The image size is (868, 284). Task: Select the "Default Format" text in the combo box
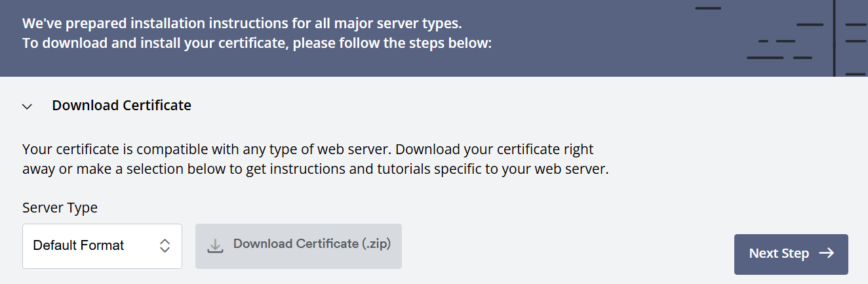pos(79,246)
